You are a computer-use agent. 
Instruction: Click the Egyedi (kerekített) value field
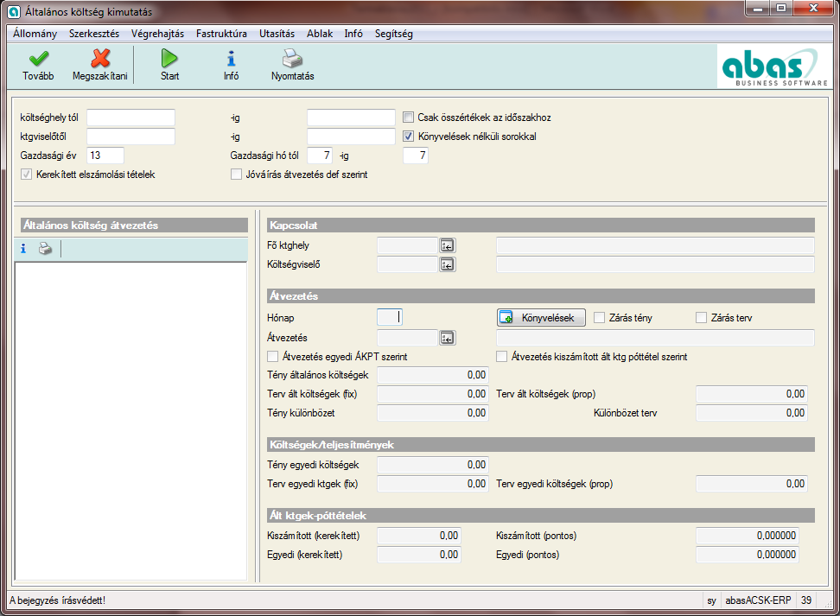coord(419,555)
